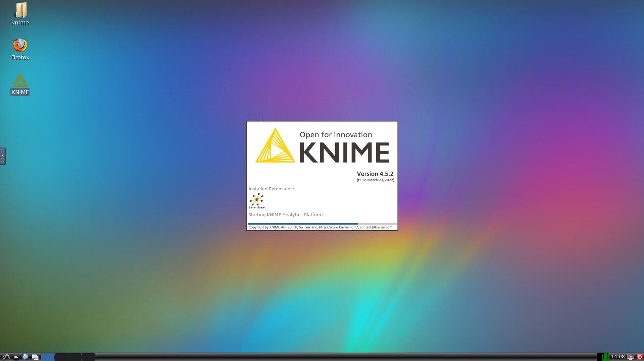Click the Server Space extension icon
Screen dimensions: 644x361
[x=256, y=199]
